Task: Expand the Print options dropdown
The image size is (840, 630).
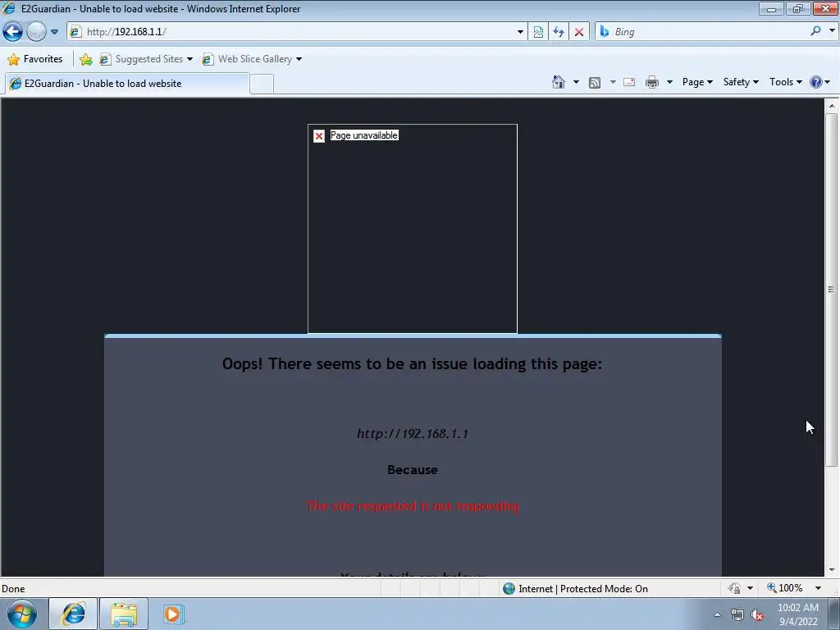Action: tap(669, 82)
